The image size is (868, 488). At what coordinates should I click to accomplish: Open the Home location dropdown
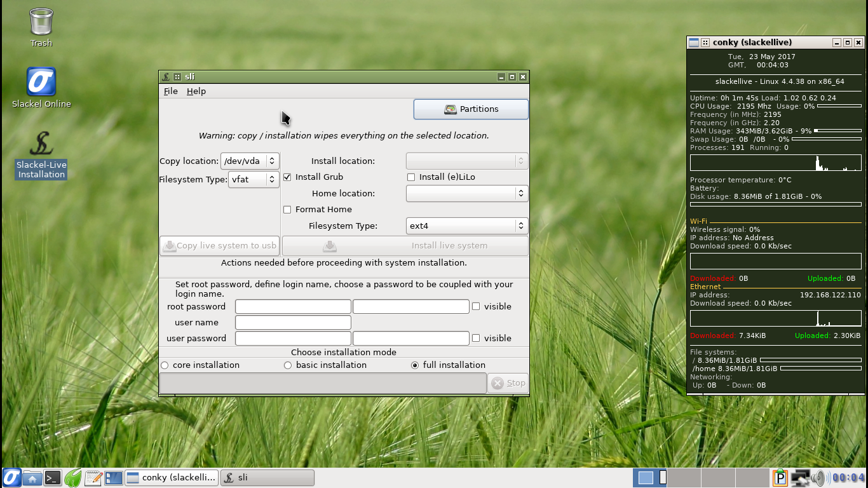coord(467,193)
